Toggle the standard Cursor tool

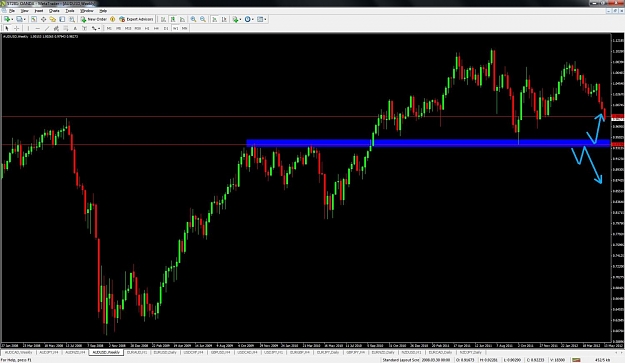click(x=7, y=28)
